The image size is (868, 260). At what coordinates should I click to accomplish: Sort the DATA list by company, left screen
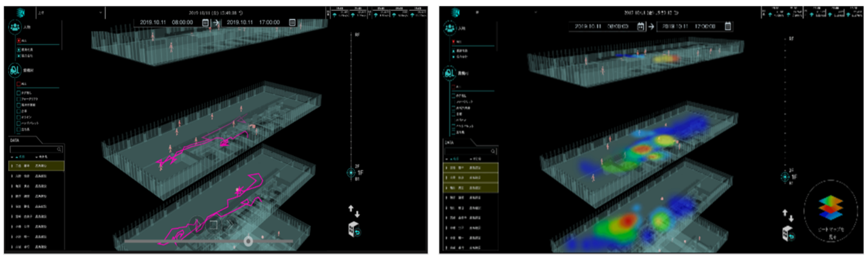(41, 157)
